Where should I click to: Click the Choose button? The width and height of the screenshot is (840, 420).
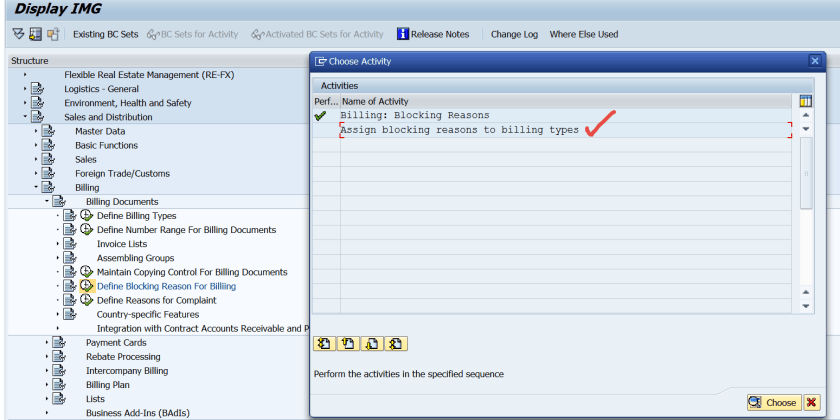[775, 402]
